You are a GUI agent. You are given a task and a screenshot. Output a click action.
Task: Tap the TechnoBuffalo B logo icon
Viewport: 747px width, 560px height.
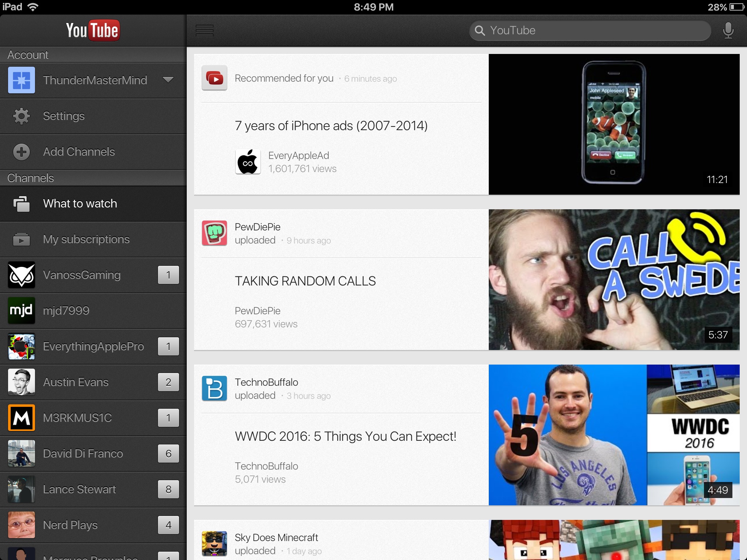(214, 388)
